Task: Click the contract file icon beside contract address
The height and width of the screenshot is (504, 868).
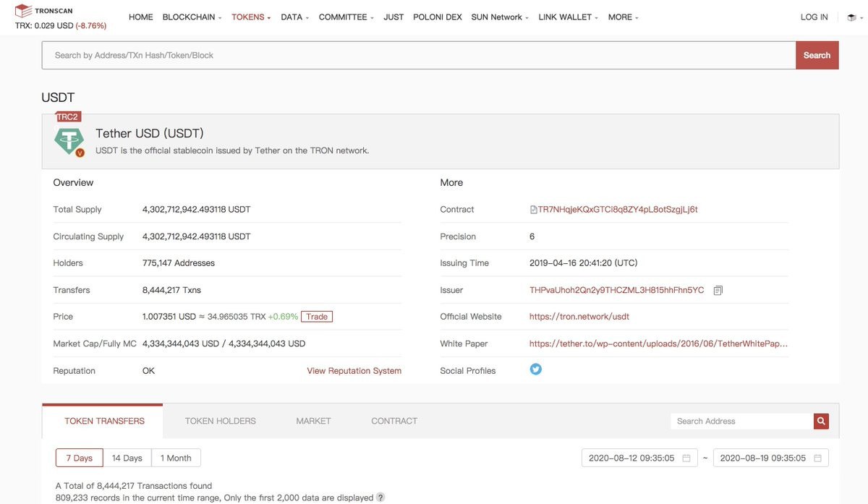Action: coord(534,210)
